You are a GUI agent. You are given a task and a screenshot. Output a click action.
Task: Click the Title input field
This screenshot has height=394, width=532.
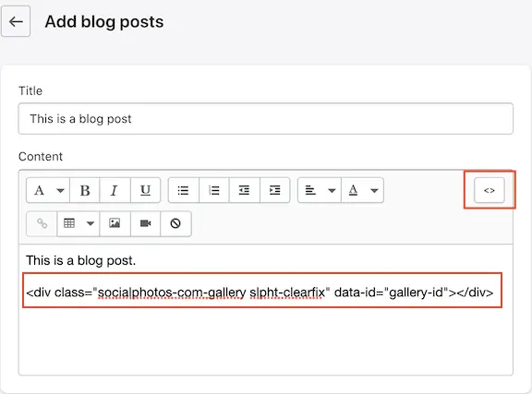pos(266,119)
